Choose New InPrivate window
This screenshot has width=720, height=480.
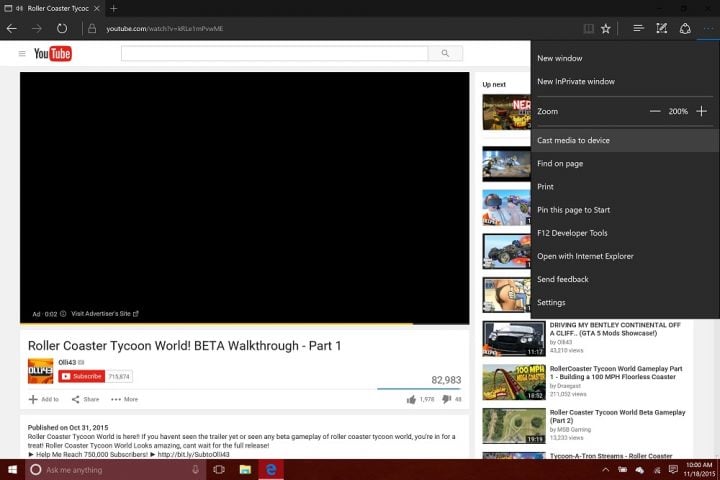[625, 81]
